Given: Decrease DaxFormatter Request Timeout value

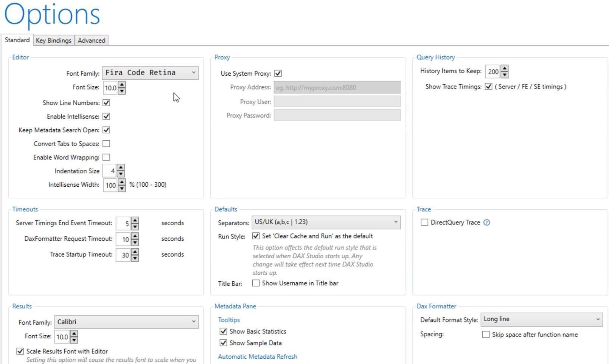Looking at the screenshot, I should click(135, 242).
